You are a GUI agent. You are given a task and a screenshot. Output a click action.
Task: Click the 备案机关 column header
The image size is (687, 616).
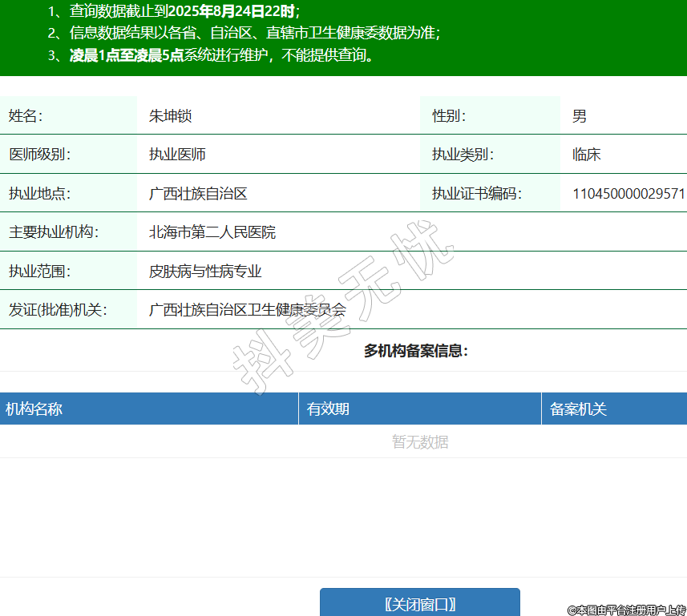pos(578,409)
